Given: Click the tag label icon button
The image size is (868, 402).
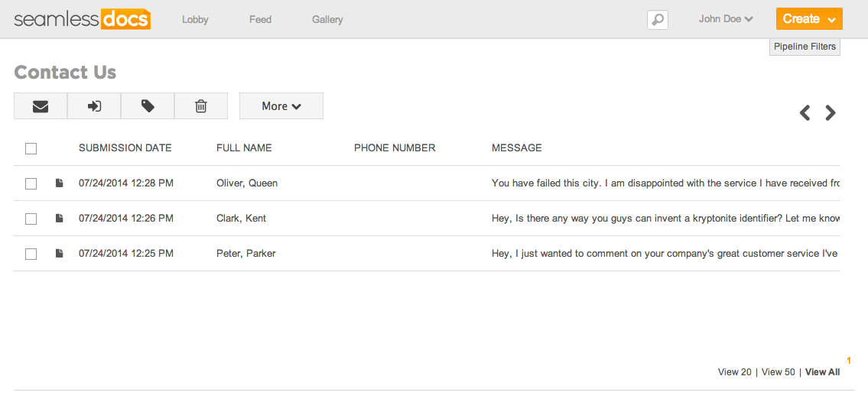Looking at the screenshot, I should point(148,106).
